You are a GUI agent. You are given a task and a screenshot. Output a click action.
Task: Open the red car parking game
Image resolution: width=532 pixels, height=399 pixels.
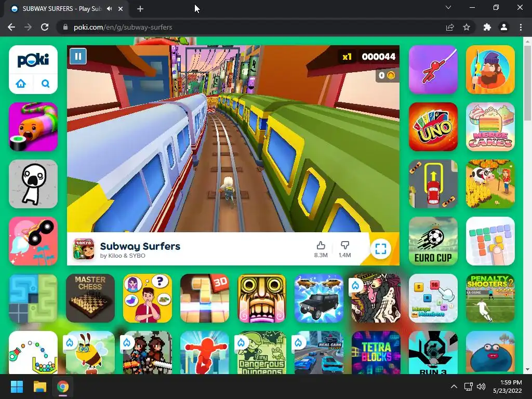[x=433, y=184]
